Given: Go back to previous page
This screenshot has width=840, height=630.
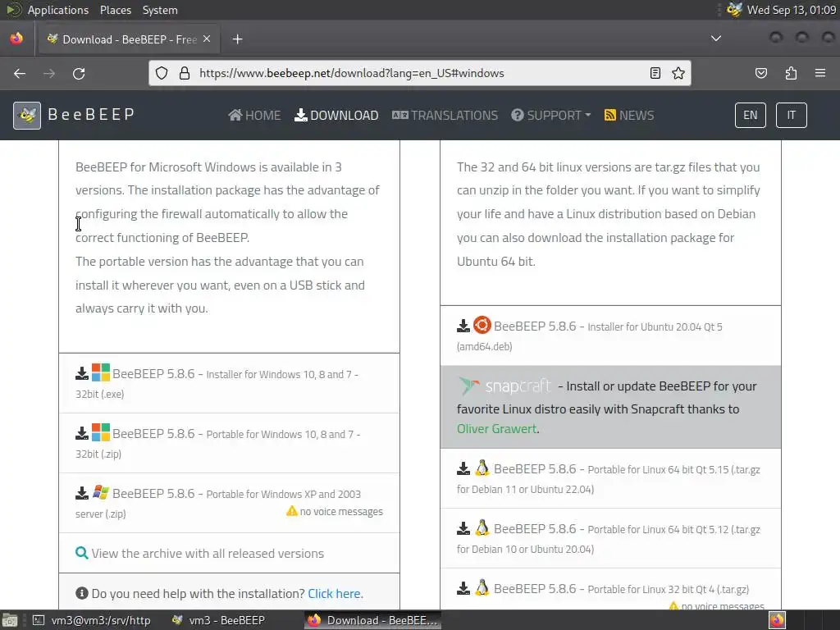Looking at the screenshot, I should 20,73.
